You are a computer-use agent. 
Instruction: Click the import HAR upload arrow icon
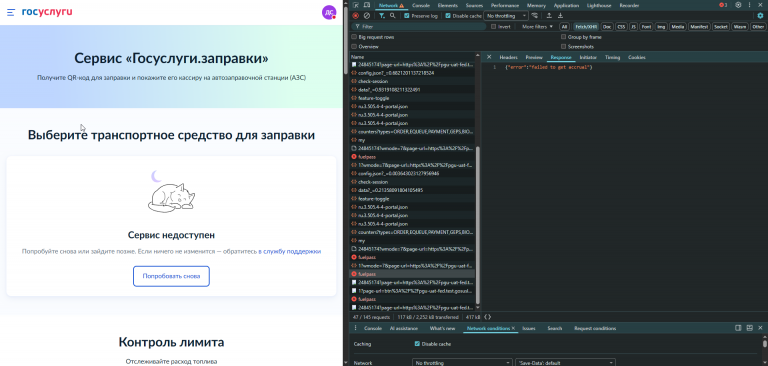pyautogui.click(x=549, y=16)
